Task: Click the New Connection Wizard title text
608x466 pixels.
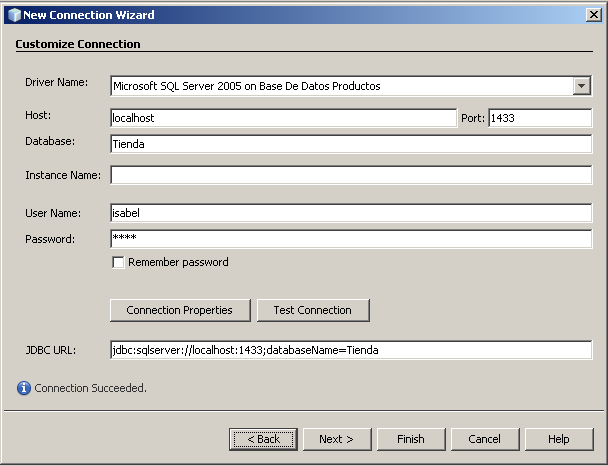Action: 89,15
